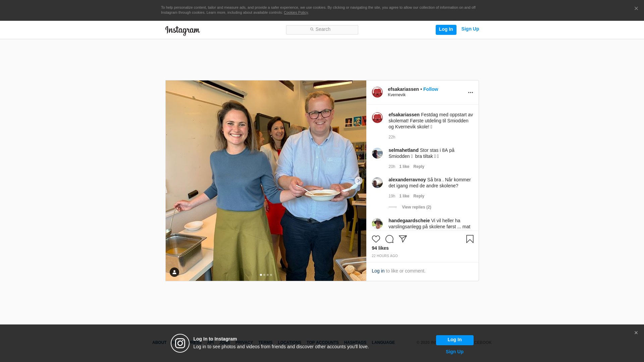Click efsakariassen username in caption
The width and height of the screenshot is (644, 362).
[x=404, y=115]
